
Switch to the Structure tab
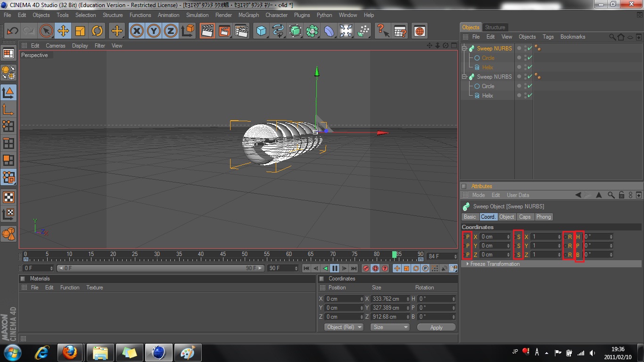point(495,27)
